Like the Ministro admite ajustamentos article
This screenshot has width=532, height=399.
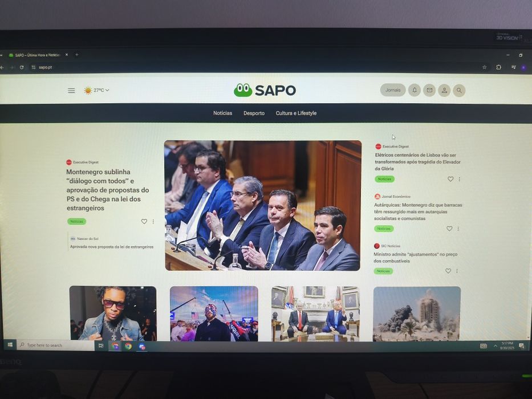(448, 271)
